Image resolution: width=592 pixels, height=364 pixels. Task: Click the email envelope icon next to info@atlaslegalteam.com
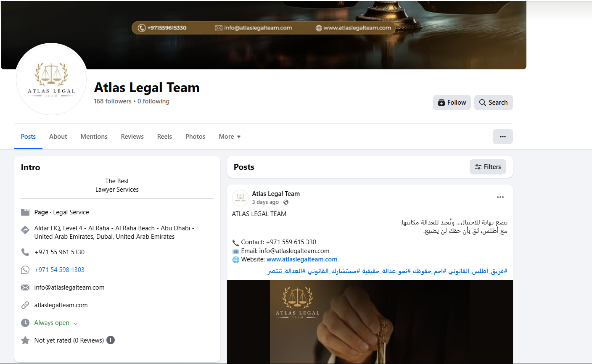25,287
